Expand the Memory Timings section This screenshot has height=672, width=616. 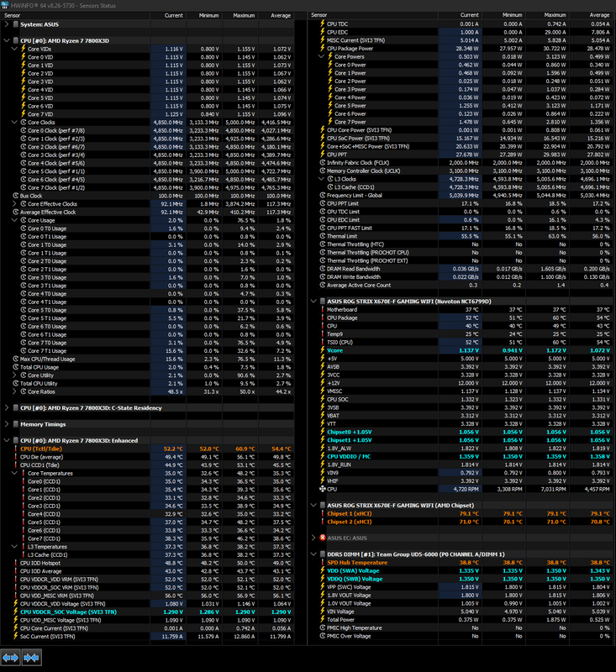pos(7,424)
